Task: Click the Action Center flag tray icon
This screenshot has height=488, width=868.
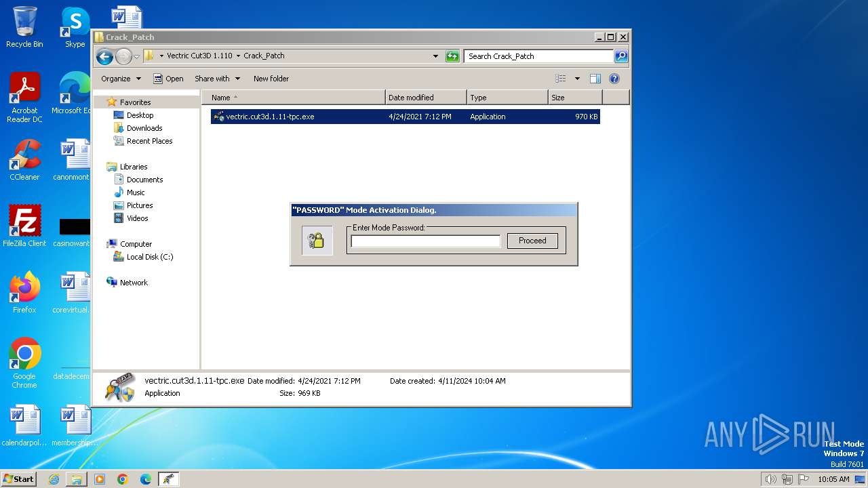Action: coord(804,479)
